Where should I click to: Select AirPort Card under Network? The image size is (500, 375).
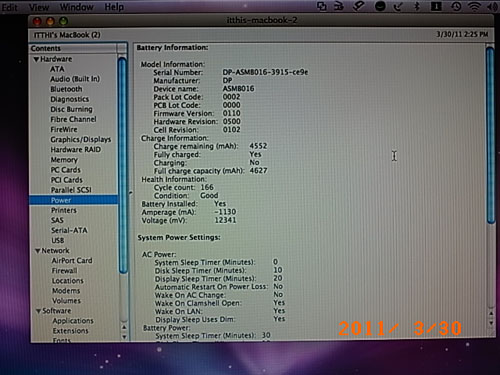click(72, 260)
